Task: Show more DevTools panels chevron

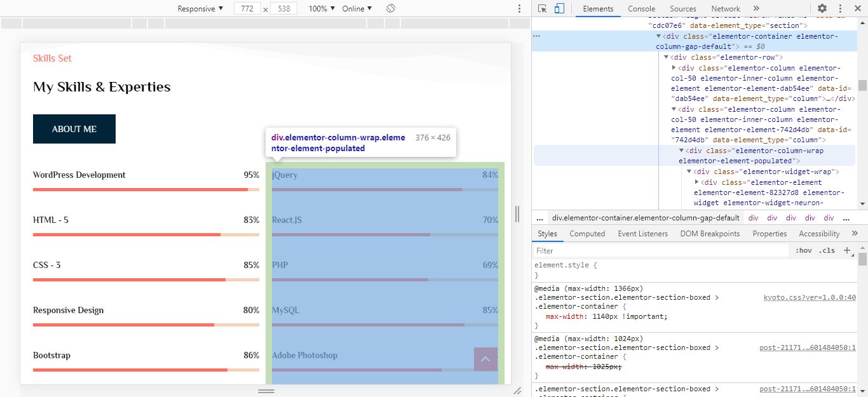Action: 756,8
